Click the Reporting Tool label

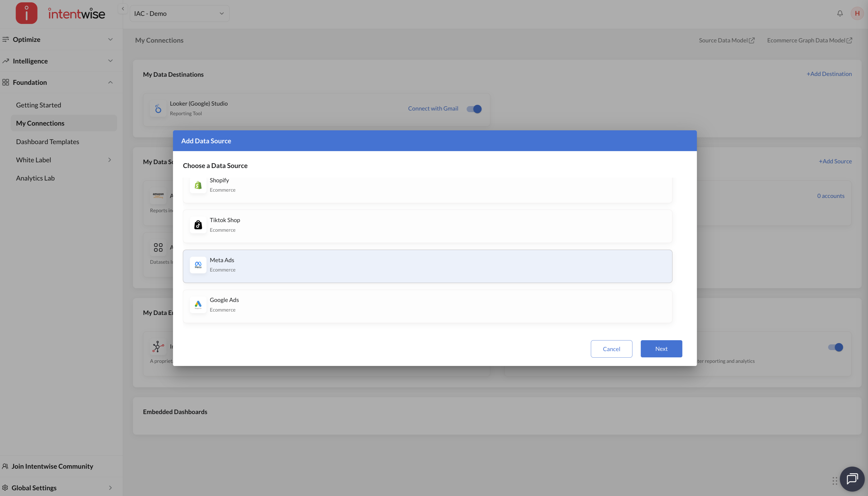[x=186, y=113]
